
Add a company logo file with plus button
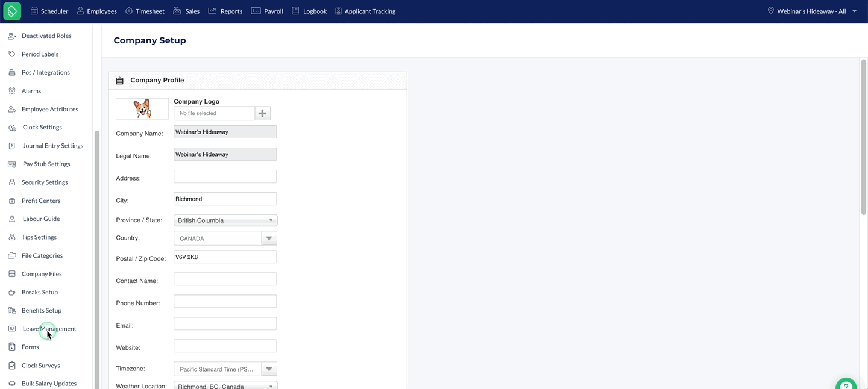pos(262,113)
